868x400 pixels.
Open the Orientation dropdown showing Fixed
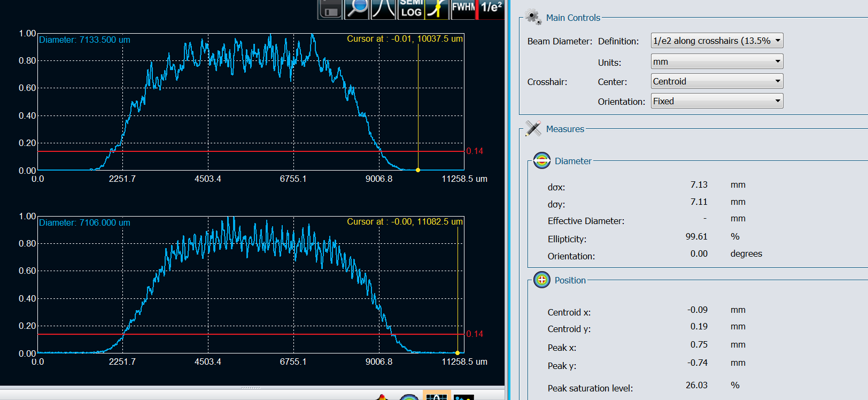point(717,101)
